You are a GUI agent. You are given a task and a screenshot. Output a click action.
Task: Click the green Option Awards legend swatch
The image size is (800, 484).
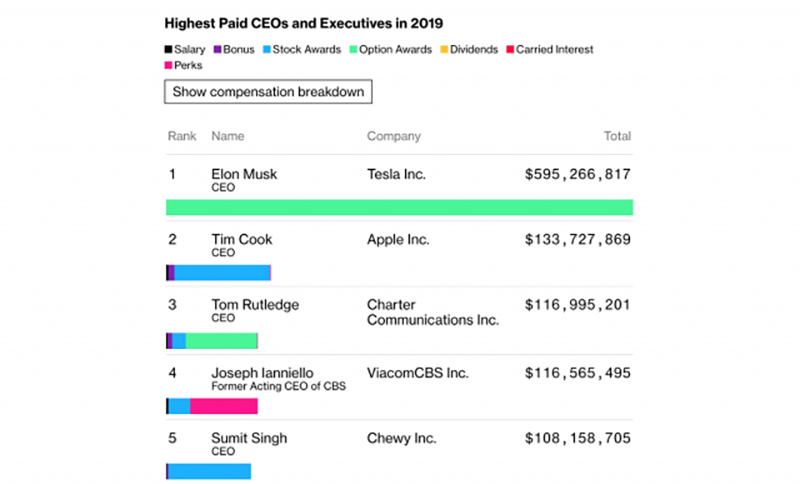(353, 50)
